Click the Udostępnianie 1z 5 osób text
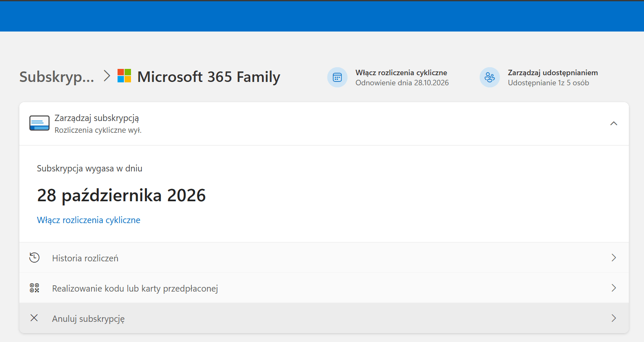Image resolution: width=644 pixels, height=342 pixels. coord(548,83)
